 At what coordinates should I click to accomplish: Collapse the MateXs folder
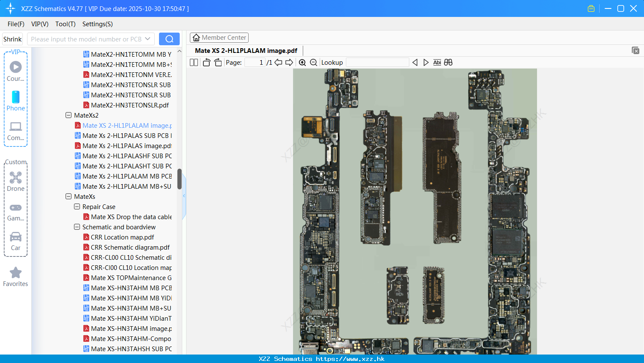(x=69, y=196)
